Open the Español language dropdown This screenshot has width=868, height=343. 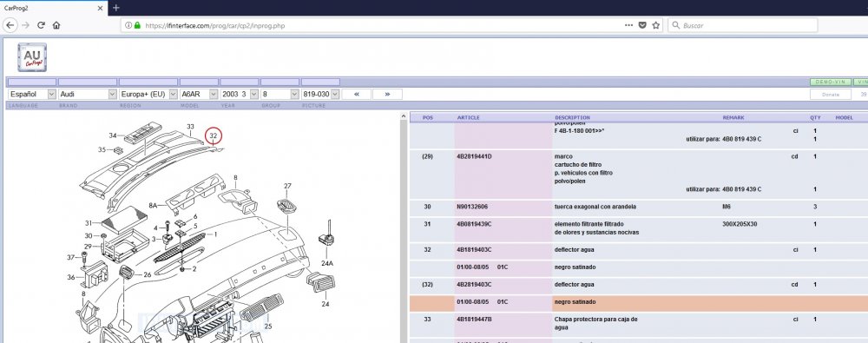(32, 94)
